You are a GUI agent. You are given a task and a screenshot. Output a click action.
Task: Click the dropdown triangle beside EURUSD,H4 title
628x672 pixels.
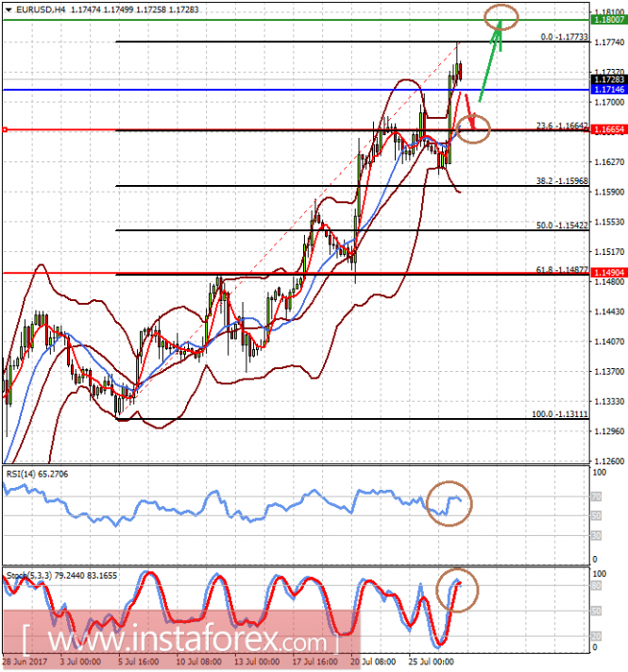[x=7, y=8]
